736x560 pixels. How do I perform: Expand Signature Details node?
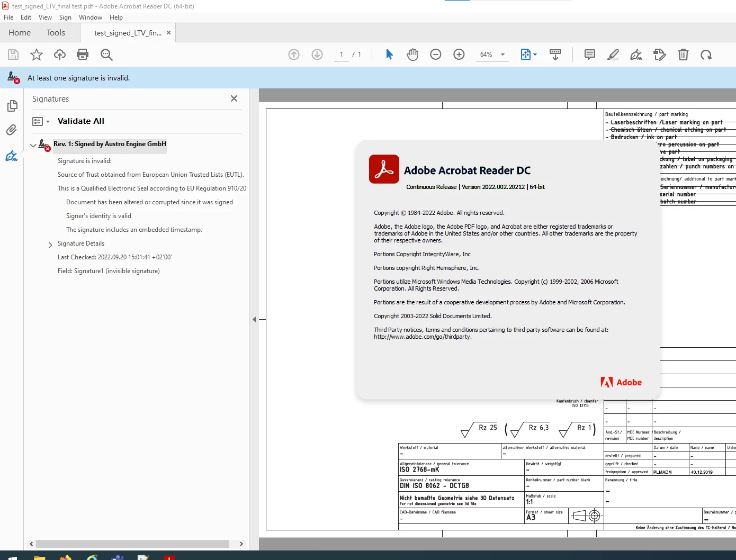50,245
